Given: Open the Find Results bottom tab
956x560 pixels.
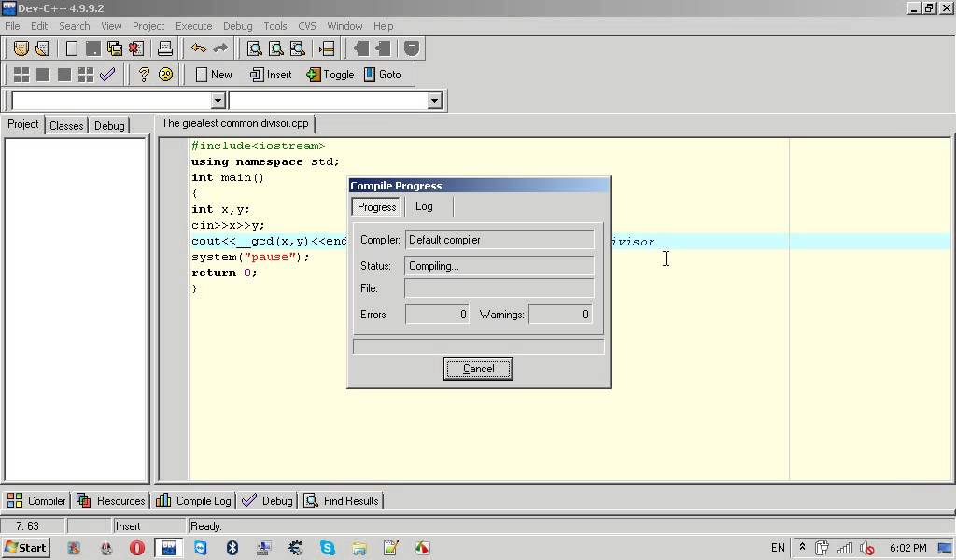Looking at the screenshot, I should (x=342, y=501).
